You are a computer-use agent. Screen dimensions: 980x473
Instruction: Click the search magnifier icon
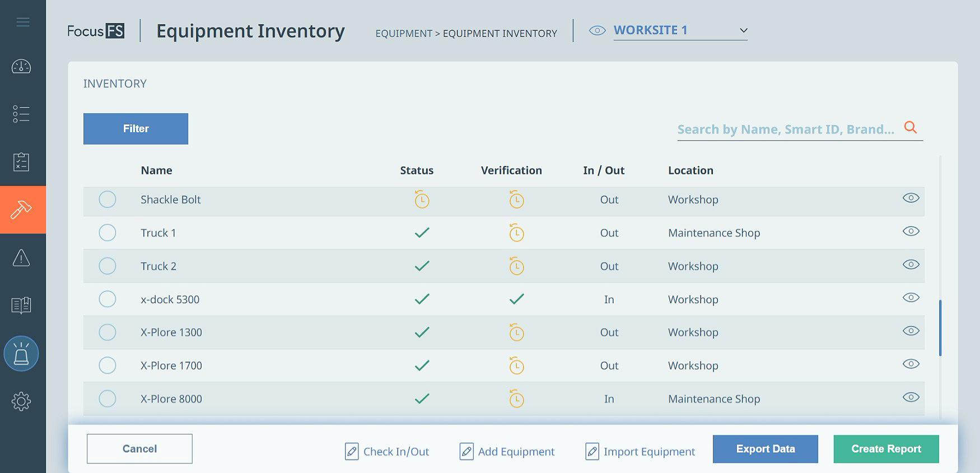[911, 127]
